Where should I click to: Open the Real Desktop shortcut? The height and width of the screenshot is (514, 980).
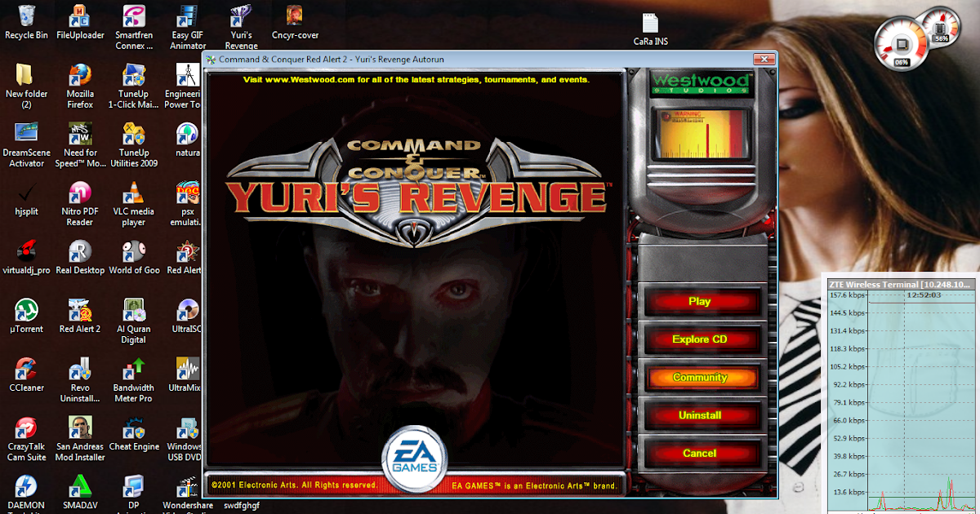coord(80,257)
